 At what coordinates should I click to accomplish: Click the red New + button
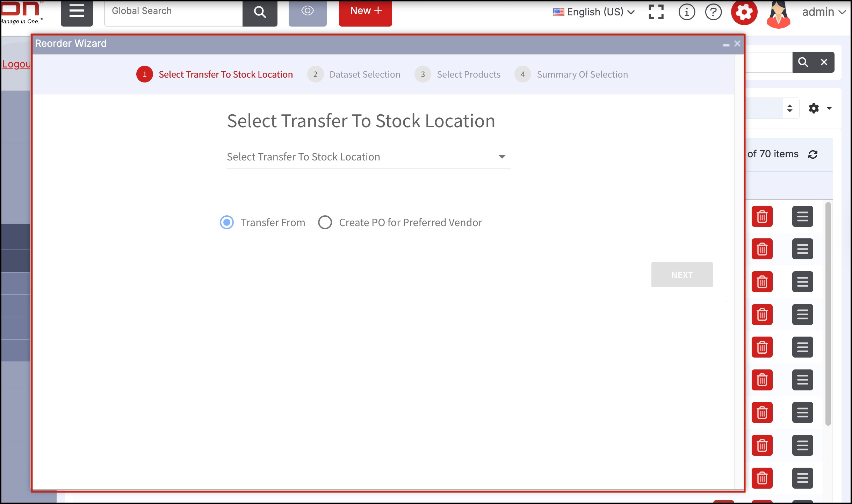(x=366, y=12)
